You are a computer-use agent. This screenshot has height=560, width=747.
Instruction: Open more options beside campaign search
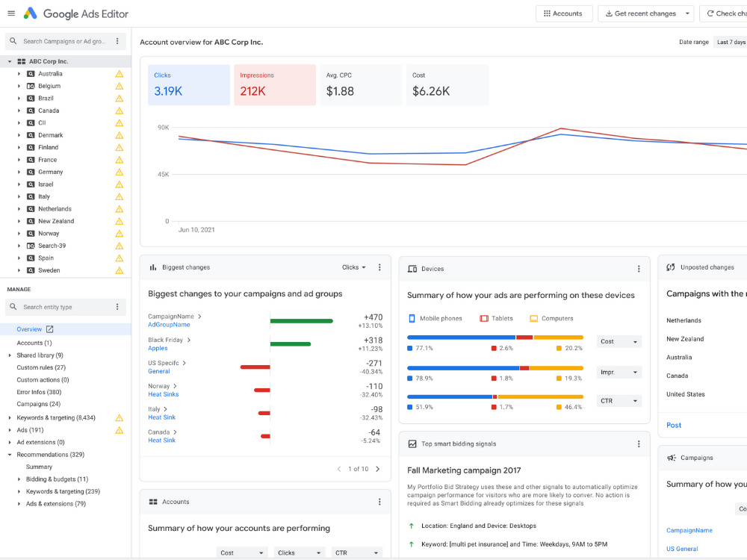tap(117, 41)
